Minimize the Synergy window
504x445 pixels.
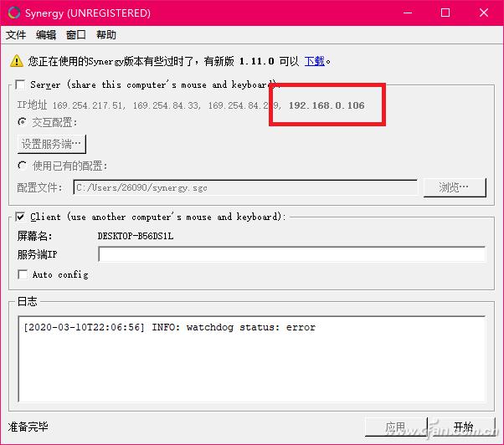pyautogui.click(x=408, y=13)
